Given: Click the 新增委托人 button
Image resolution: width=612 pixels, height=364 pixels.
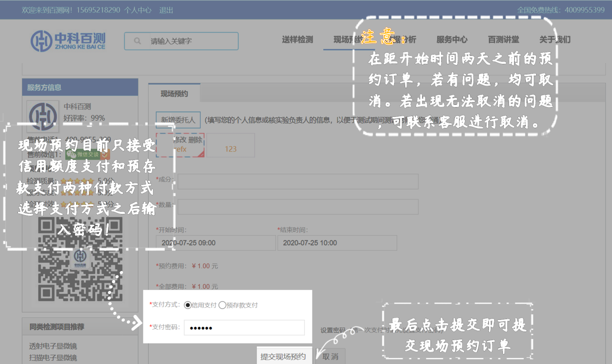Looking at the screenshot, I should [178, 120].
